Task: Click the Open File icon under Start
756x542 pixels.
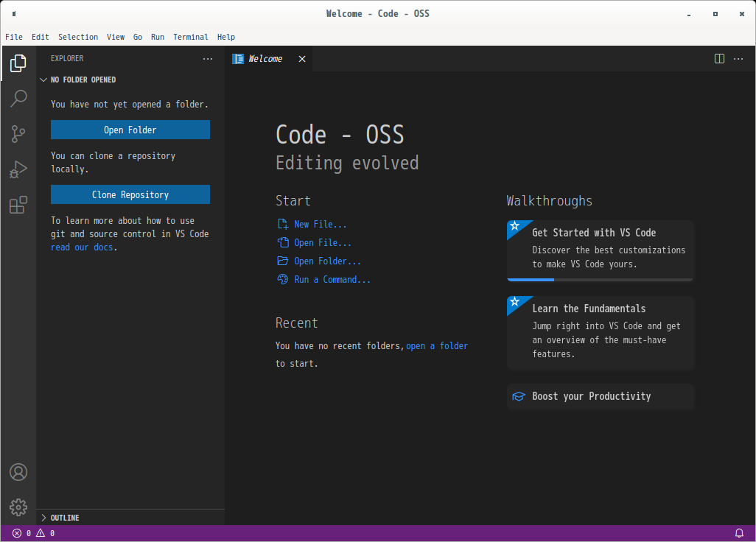Action: [283, 242]
